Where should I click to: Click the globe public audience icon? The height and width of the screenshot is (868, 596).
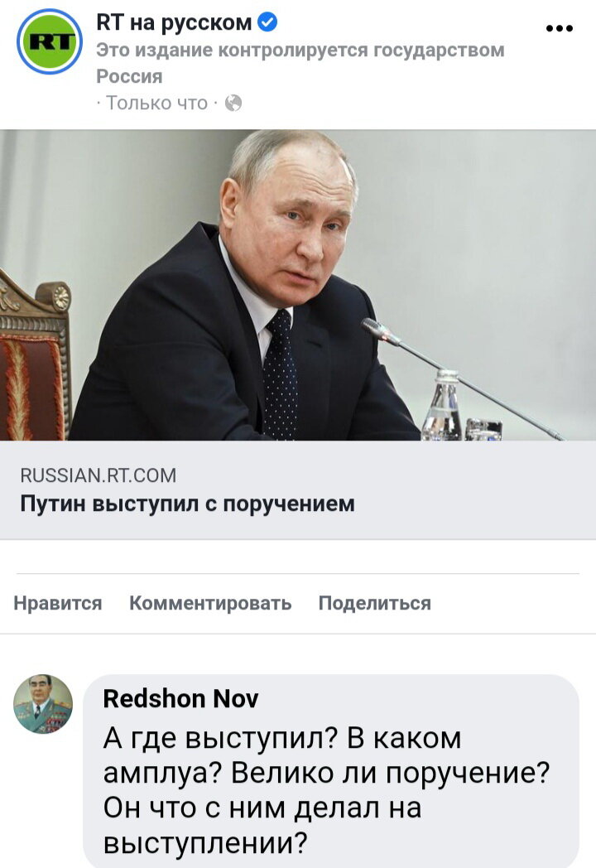(233, 103)
